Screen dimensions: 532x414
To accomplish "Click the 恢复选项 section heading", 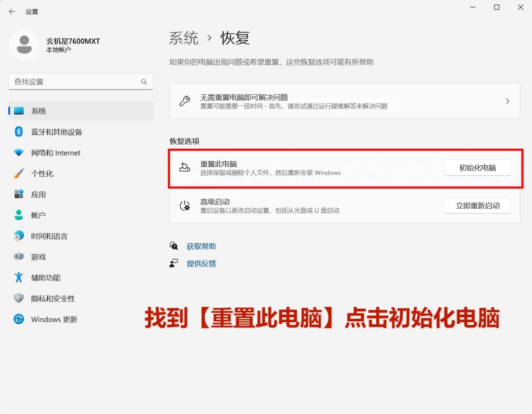I will click(x=184, y=141).
